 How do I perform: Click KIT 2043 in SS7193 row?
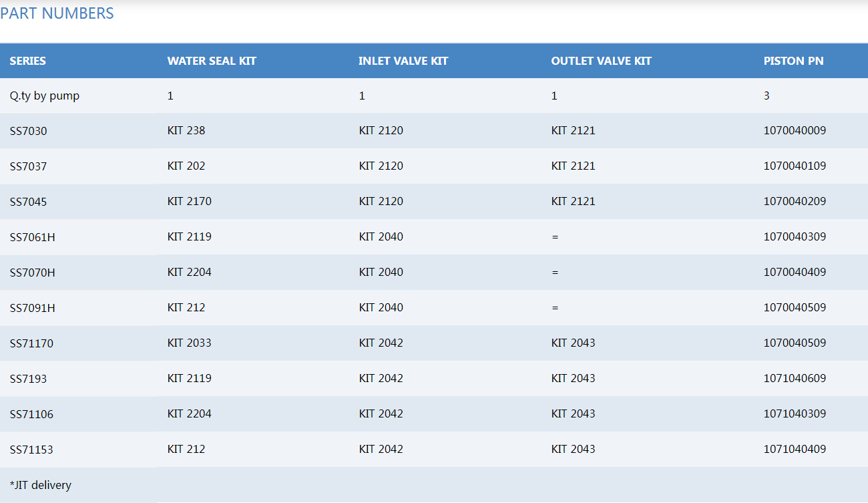coord(573,378)
